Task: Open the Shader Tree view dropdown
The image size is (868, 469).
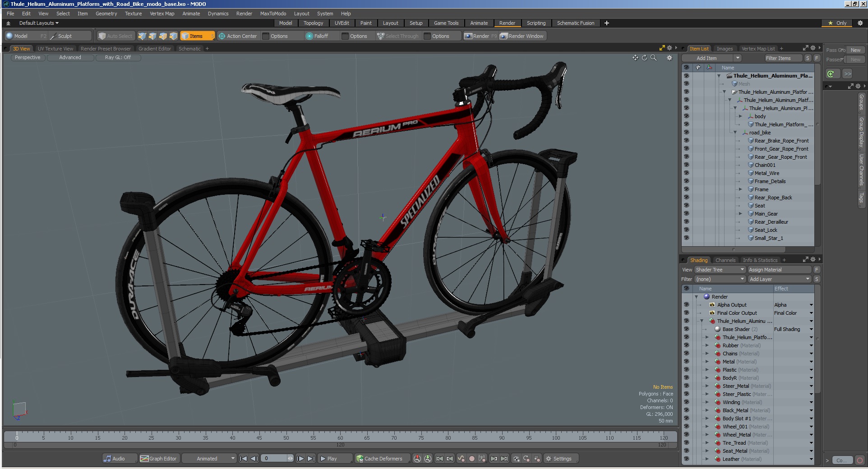Action: [x=720, y=270]
